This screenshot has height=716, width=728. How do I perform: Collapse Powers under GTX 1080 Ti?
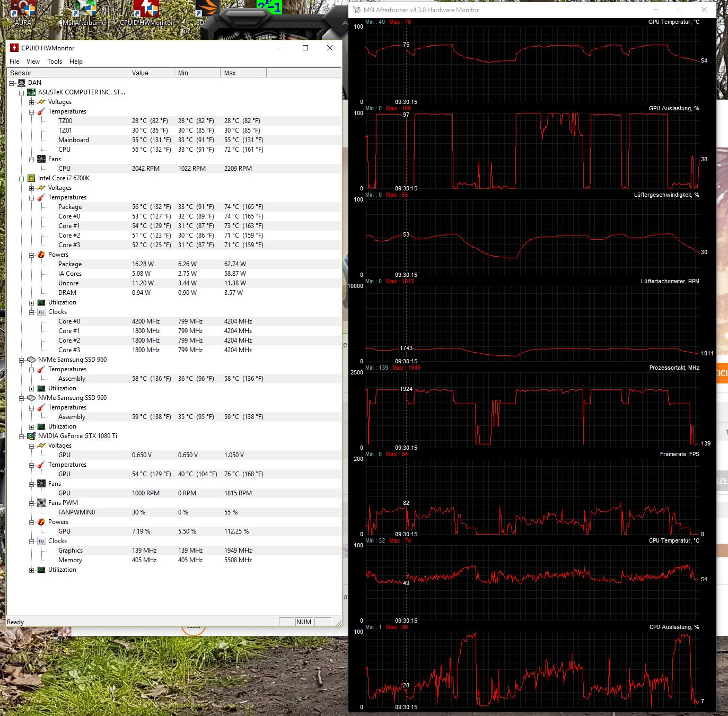pyautogui.click(x=32, y=522)
